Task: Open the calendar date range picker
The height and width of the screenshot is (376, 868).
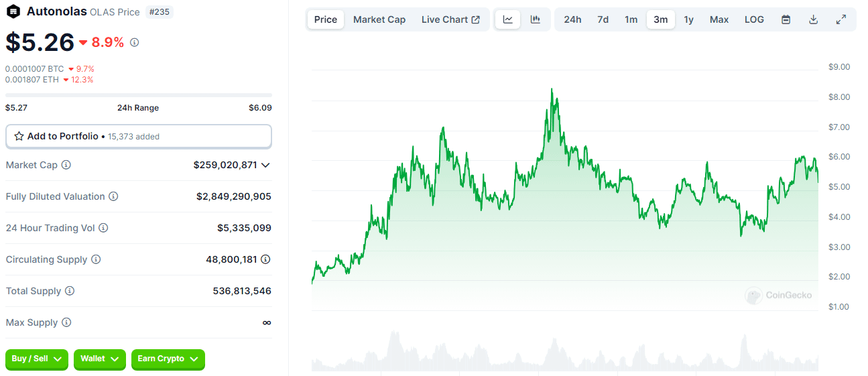Action: (786, 19)
